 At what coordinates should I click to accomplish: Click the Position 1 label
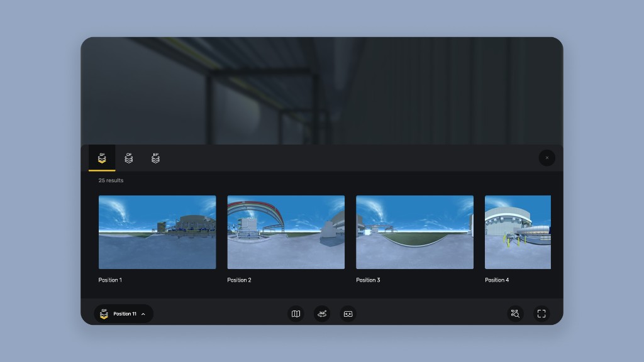tap(110, 280)
